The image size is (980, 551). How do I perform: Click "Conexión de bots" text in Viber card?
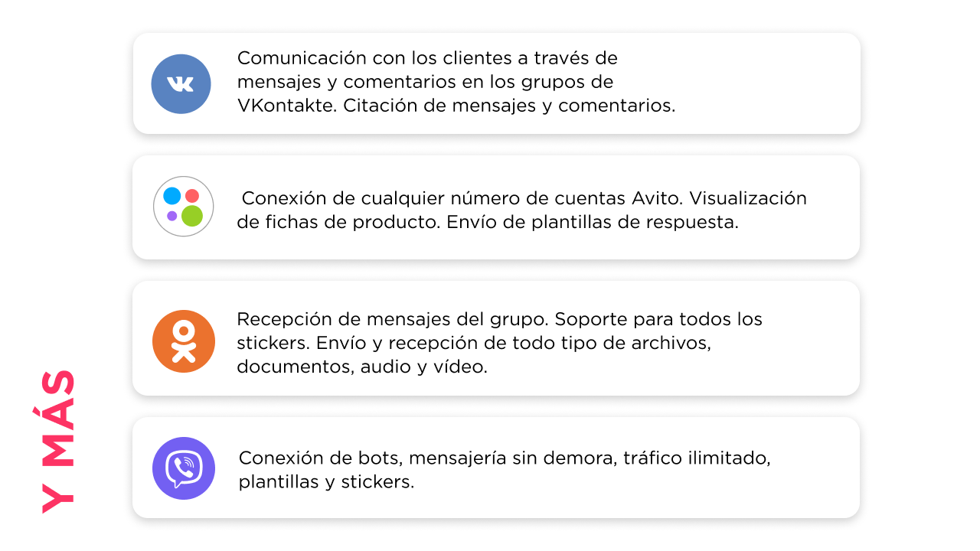[321, 458]
